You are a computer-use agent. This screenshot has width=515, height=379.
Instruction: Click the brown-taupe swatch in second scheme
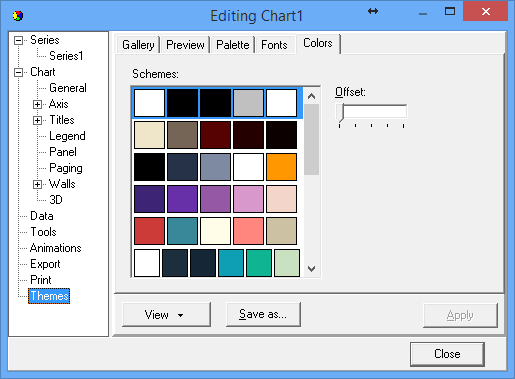[182, 135]
